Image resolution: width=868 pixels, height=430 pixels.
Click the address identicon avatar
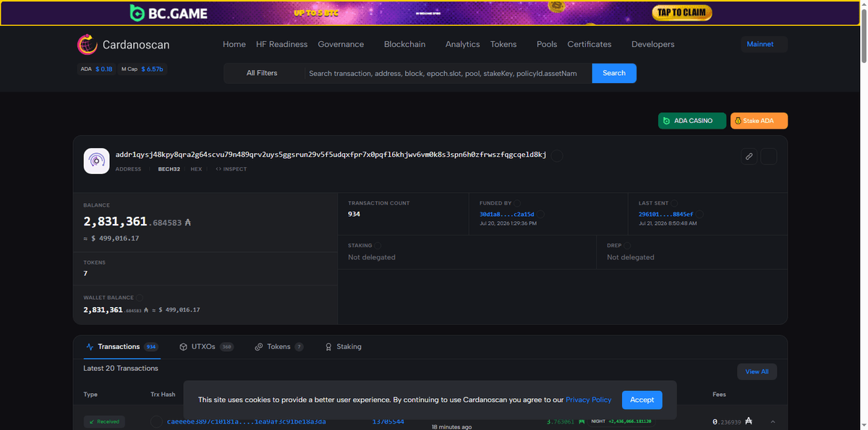pos(96,161)
